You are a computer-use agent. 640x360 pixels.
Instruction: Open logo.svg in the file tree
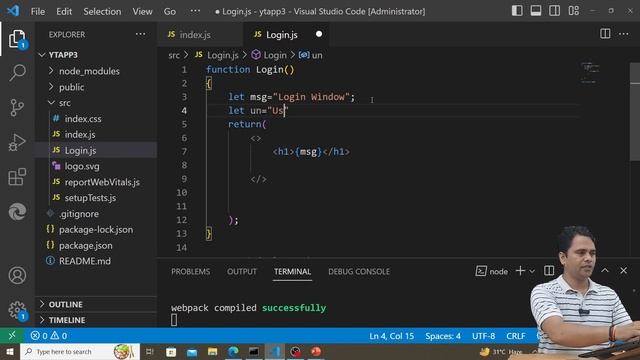tap(82, 166)
